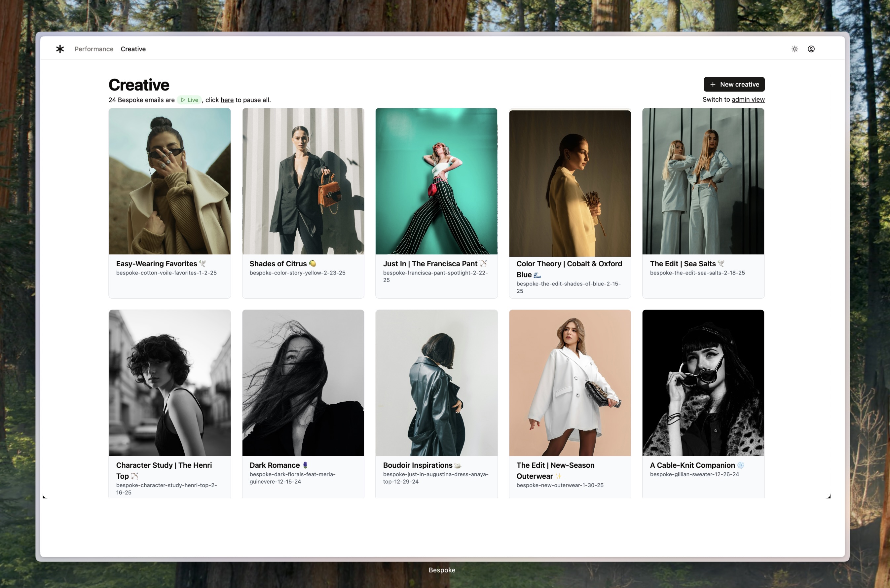Open the user account profile icon
The image size is (890, 588).
tap(811, 49)
